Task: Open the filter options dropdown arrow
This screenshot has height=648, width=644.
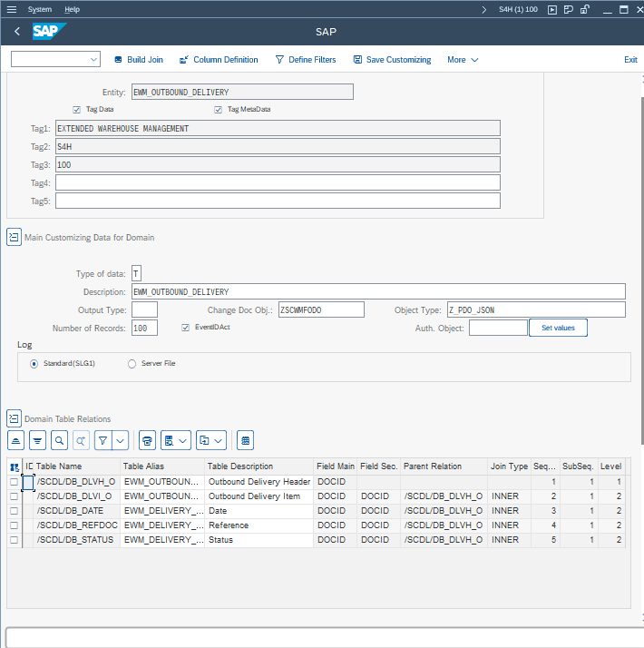Action: point(120,440)
